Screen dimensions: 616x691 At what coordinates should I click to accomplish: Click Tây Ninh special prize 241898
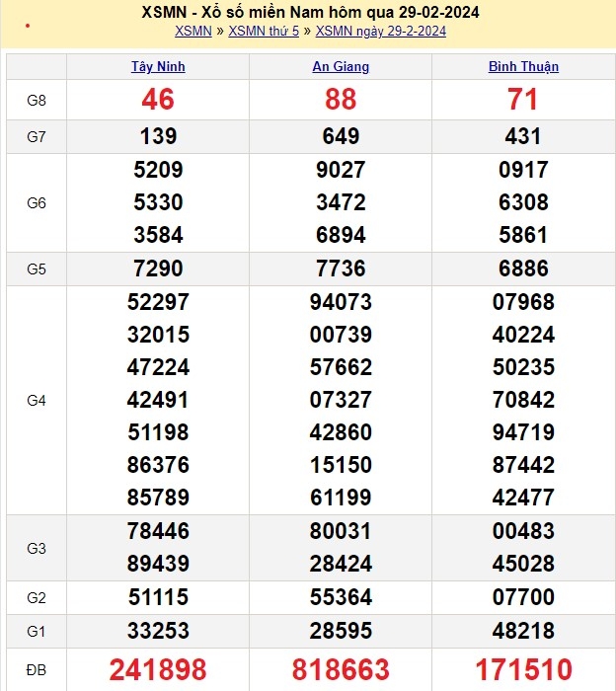point(158,670)
